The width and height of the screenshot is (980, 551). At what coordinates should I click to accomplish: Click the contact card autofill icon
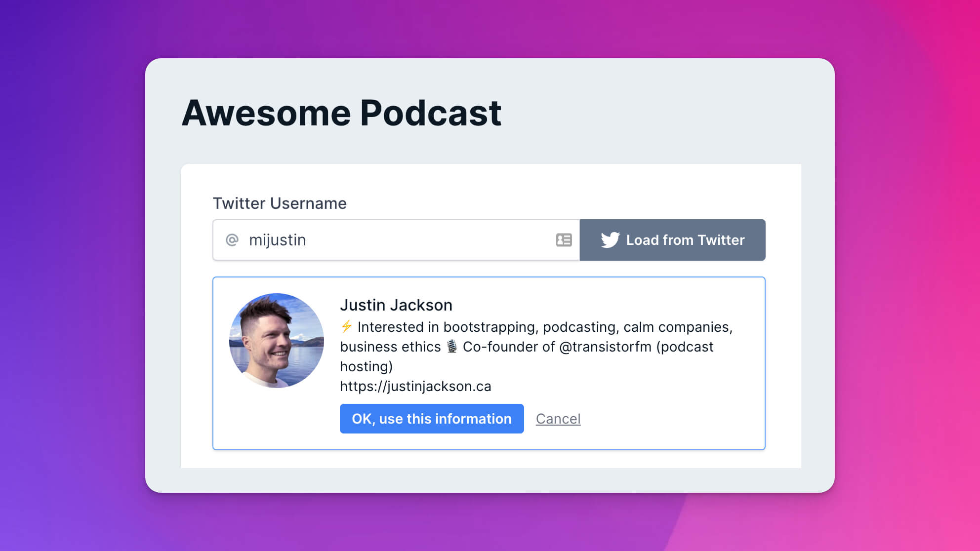click(564, 240)
